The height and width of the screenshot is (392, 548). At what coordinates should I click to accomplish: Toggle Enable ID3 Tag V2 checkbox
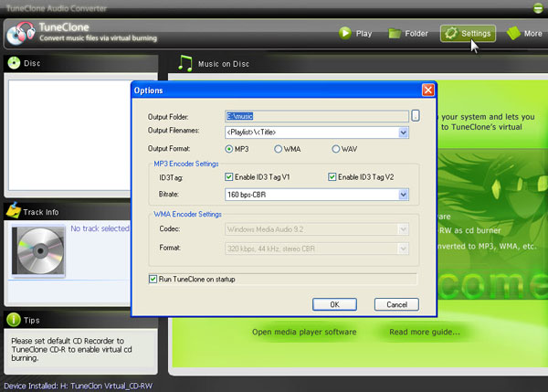[332, 177]
